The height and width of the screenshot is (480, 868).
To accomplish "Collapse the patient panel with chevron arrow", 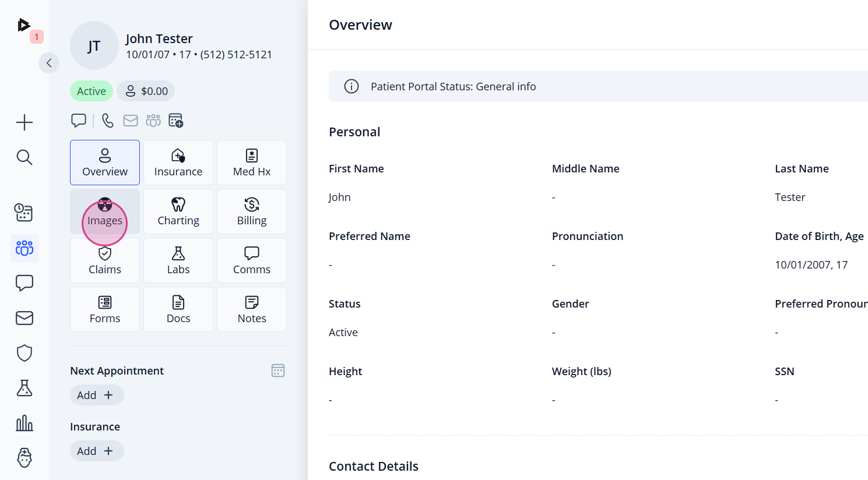I will (x=49, y=63).
